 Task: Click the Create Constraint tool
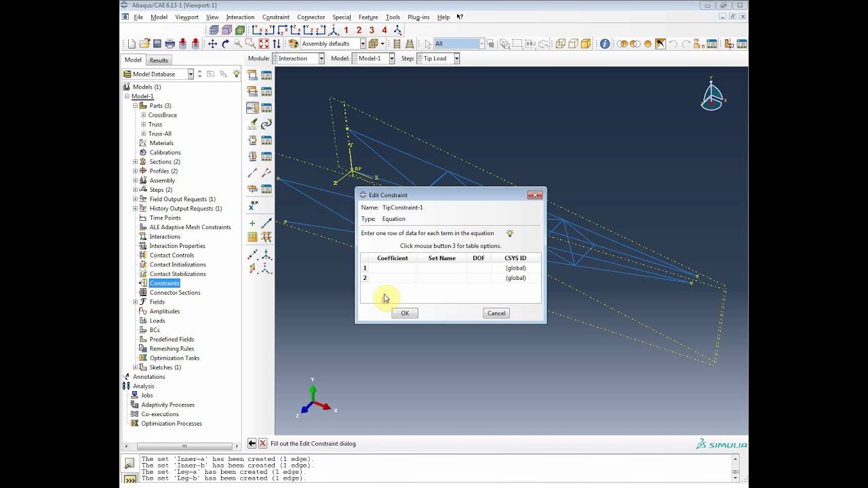coord(252,108)
